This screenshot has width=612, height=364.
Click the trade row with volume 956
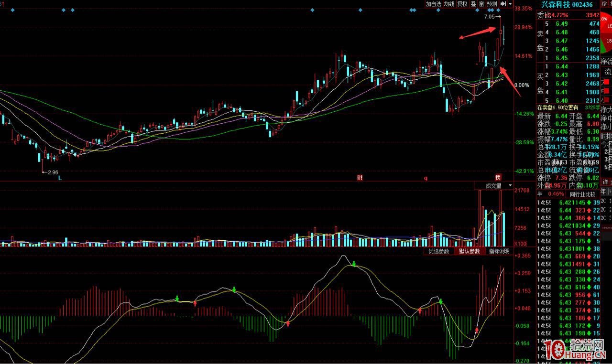[568, 295]
